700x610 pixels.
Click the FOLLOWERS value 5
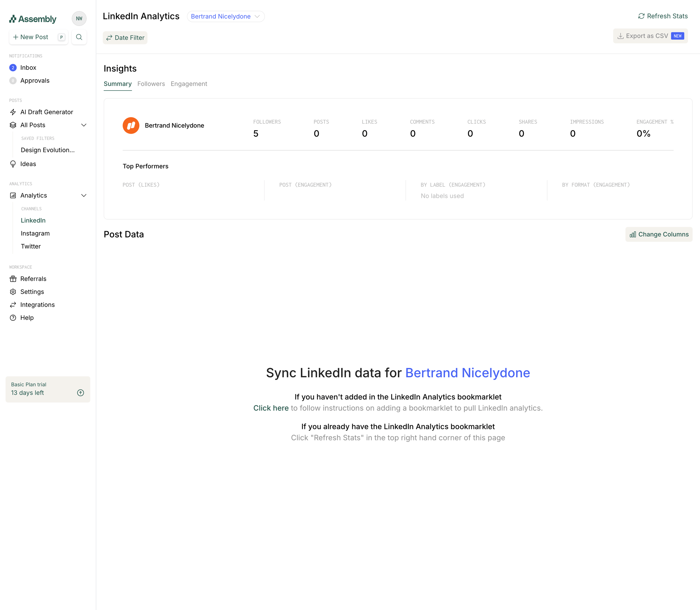coord(256,133)
